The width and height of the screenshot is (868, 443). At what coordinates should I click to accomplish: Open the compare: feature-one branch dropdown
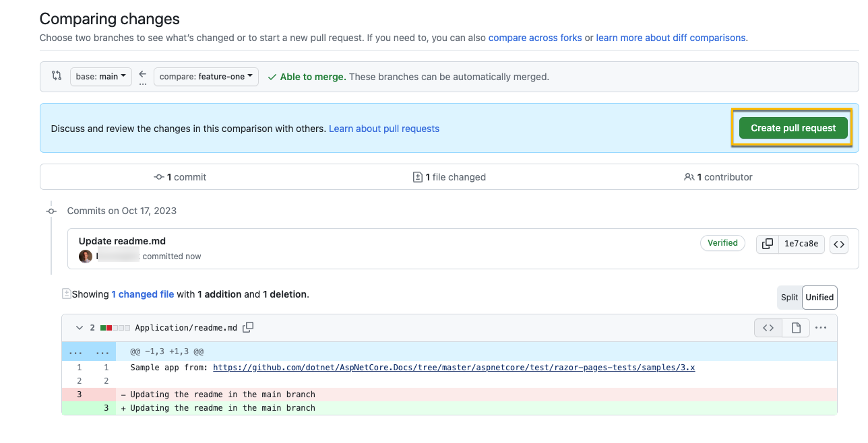(x=206, y=77)
